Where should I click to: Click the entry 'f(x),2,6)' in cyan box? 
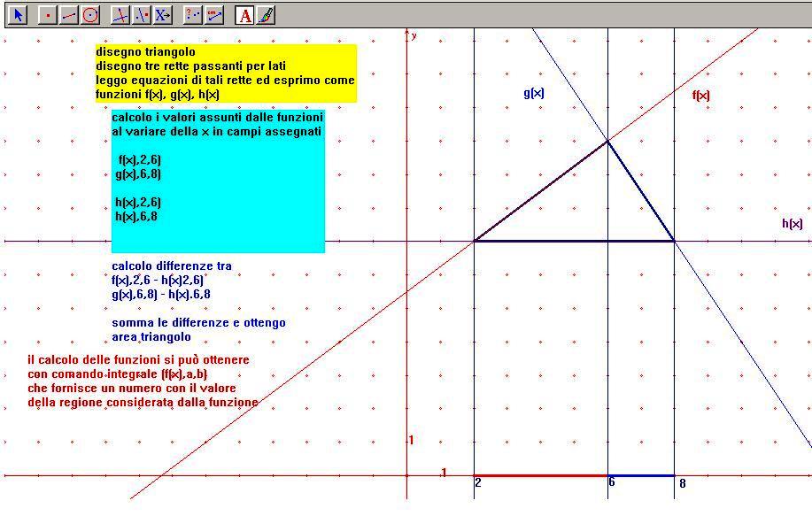[140, 160]
